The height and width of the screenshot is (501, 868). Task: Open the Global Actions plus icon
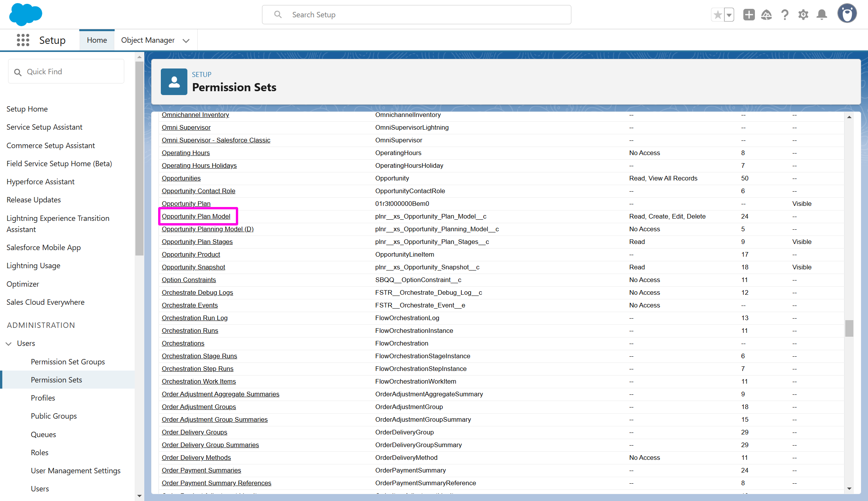pyautogui.click(x=749, y=15)
